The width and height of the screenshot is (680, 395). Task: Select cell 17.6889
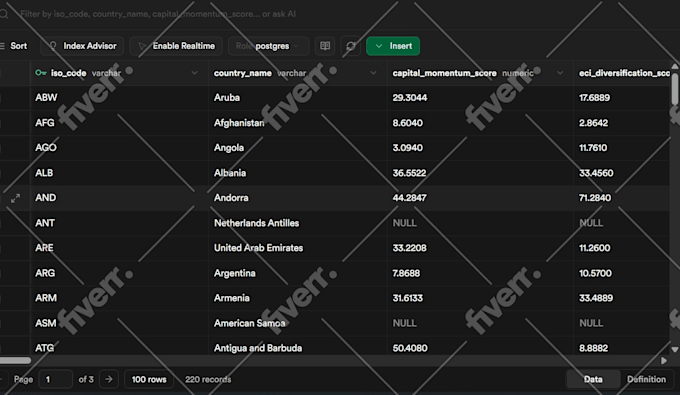[622, 98]
